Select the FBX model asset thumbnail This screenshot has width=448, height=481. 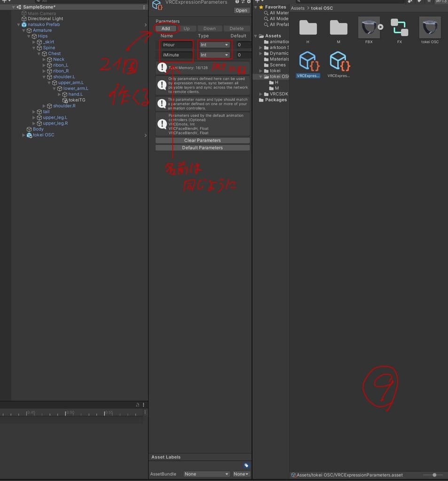(369, 28)
